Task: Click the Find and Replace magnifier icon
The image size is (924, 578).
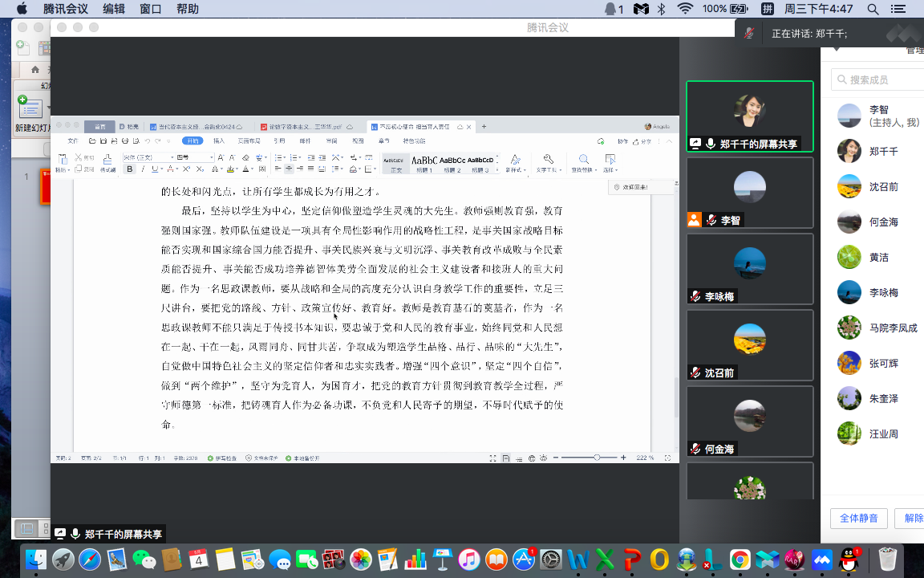Action: click(x=584, y=160)
